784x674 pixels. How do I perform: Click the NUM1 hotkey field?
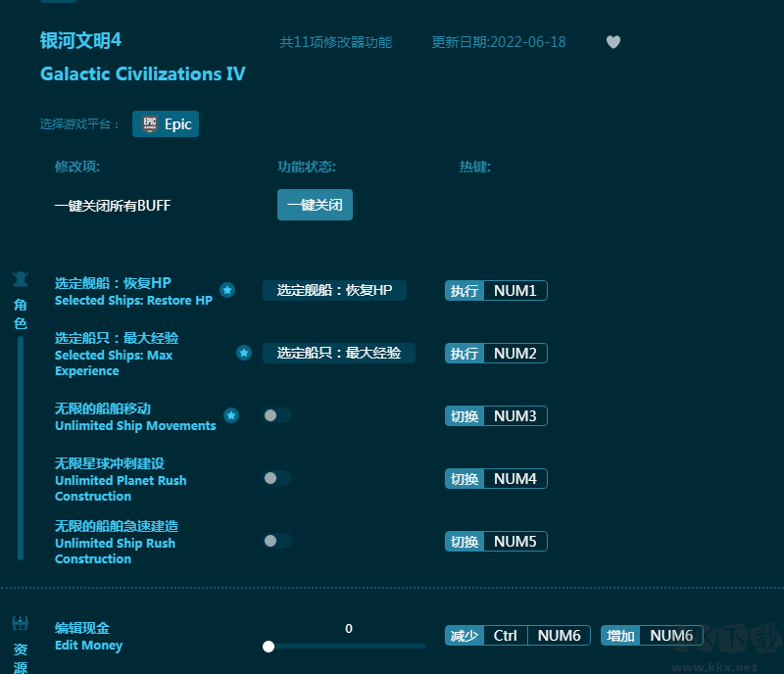click(x=515, y=291)
